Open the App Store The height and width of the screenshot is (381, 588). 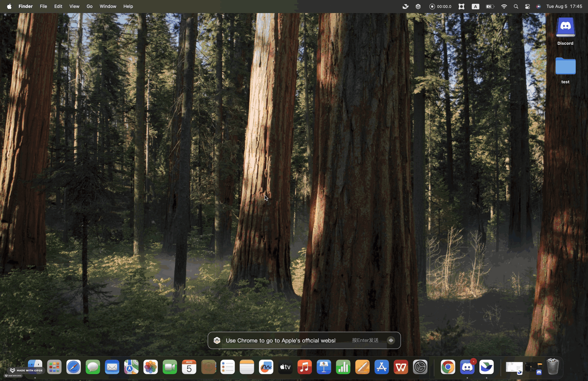coord(381,367)
